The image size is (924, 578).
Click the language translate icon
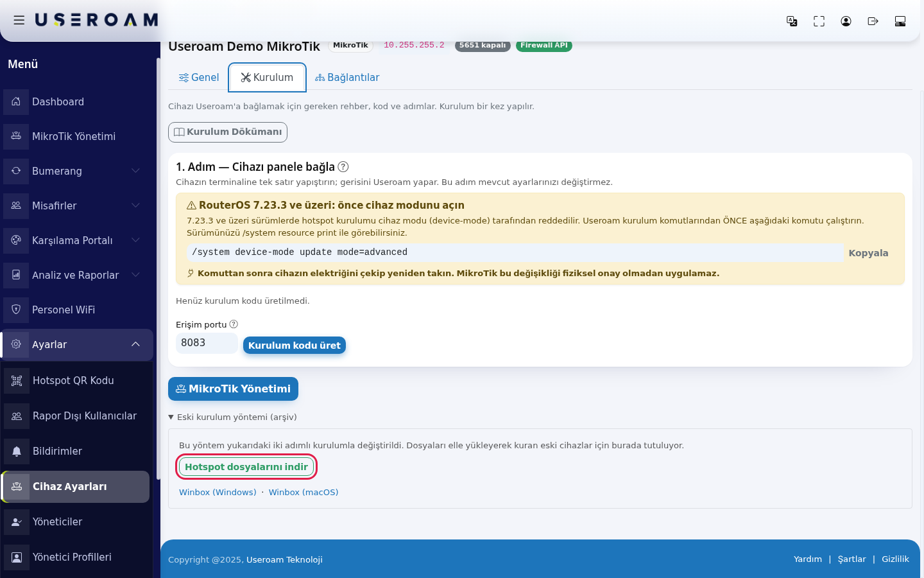(792, 21)
